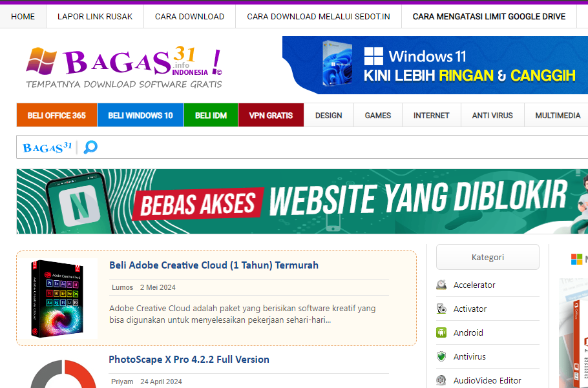Click the Windows 11 banner ad

pyautogui.click(x=435, y=65)
